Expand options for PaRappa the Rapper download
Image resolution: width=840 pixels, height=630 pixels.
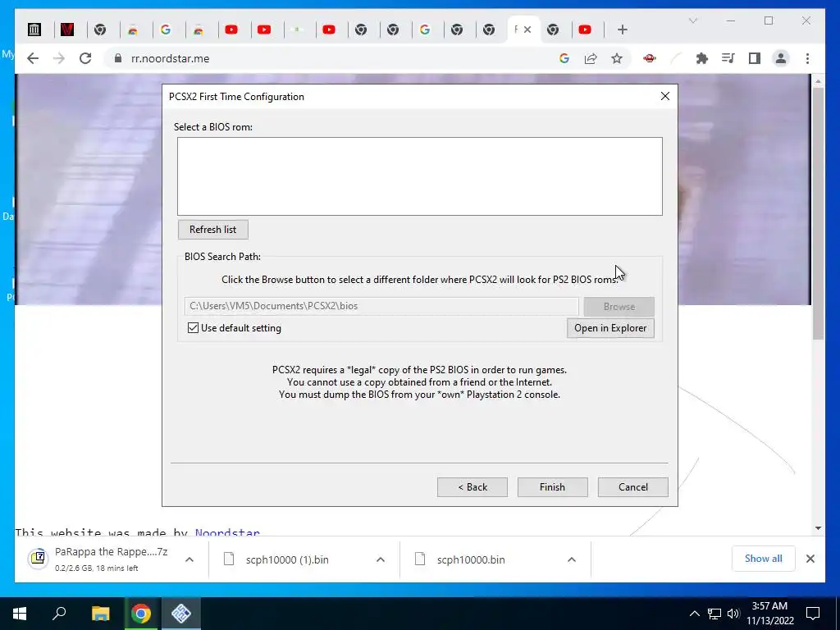point(189,559)
